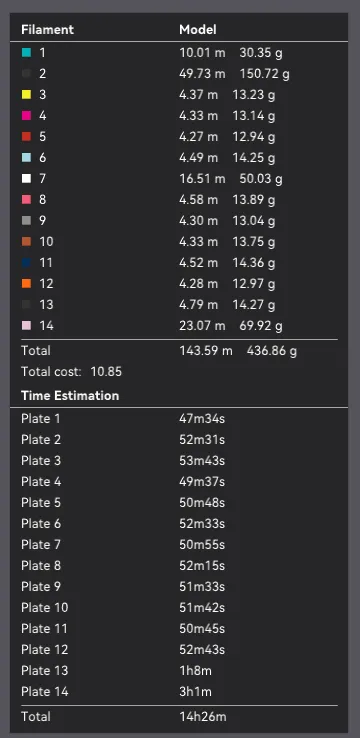Click the Model column header
Viewport: 360px width, 738px height.
click(198, 30)
